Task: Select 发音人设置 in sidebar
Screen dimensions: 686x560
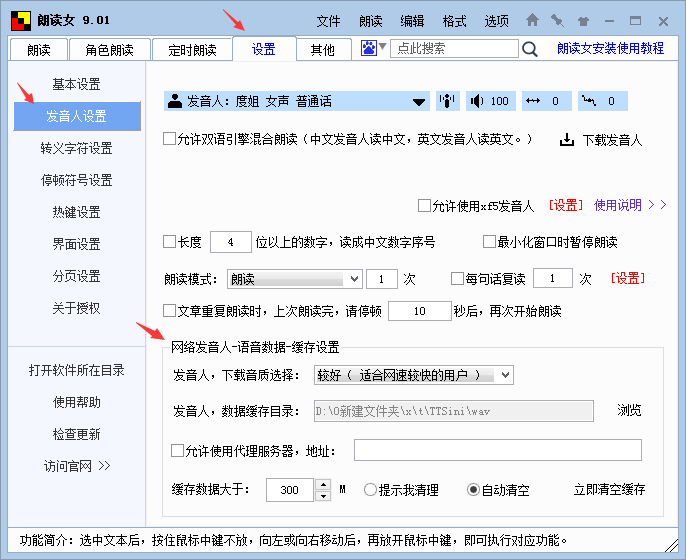Action: click(x=77, y=116)
